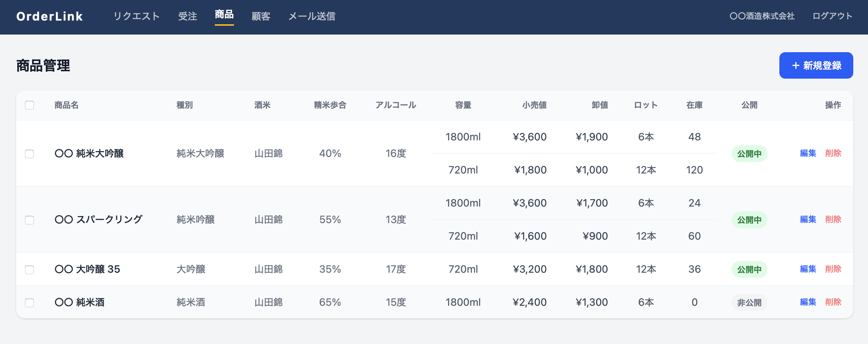Delete the 〇〇 スパークリング product
This screenshot has width=868, height=344.
[x=833, y=219]
